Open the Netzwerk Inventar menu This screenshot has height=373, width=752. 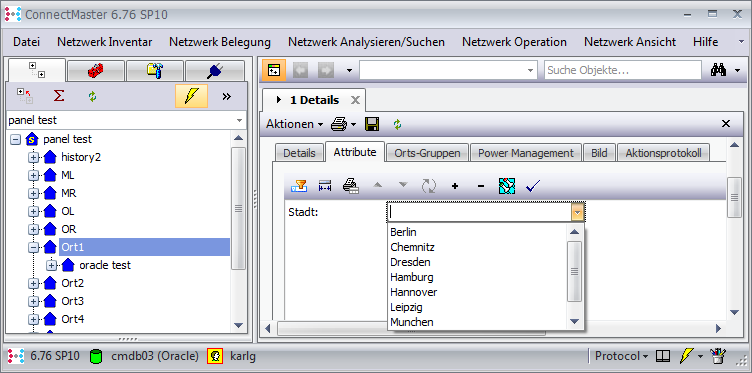pos(105,42)
